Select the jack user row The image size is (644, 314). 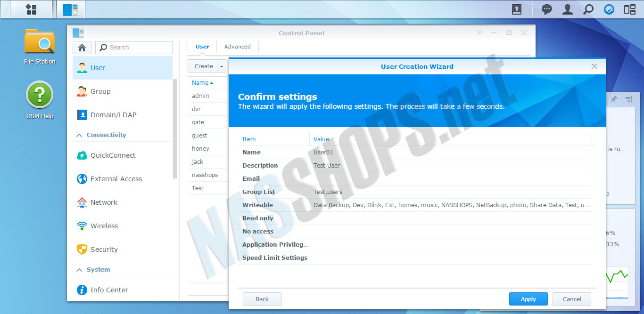pos(207,161)
